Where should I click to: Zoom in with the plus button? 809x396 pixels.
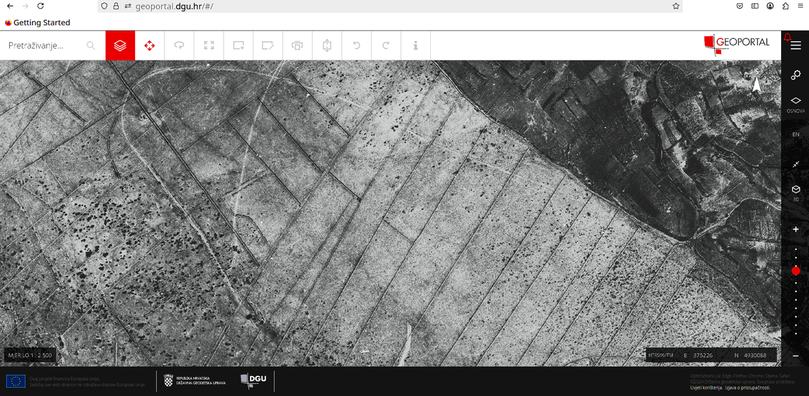[796, 229]
